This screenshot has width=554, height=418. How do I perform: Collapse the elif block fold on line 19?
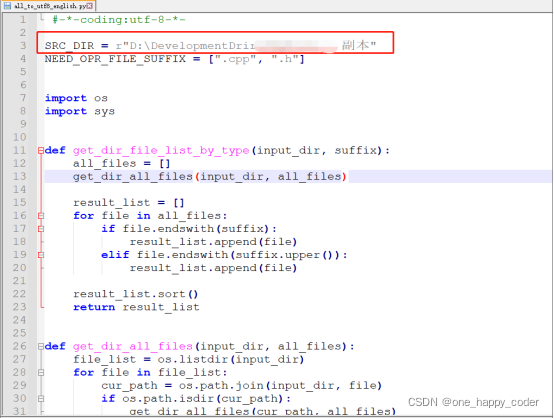(x=41, y=255)
